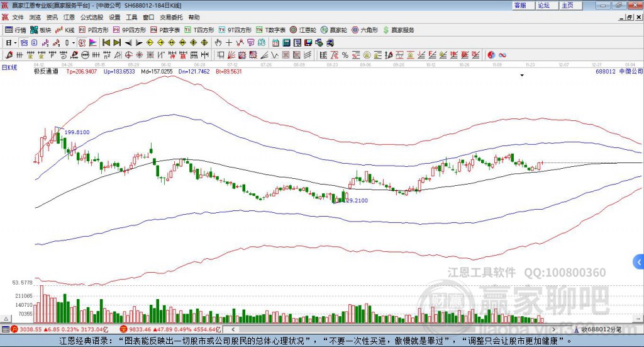Click the save floppy disk icon
Screen dimensions: 644x347
(x=308, y=43)
